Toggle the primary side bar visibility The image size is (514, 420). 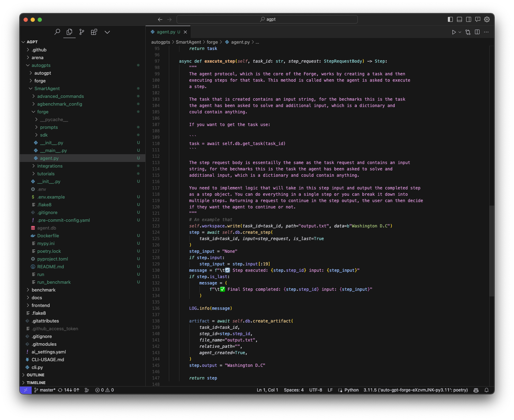point(450,19)
